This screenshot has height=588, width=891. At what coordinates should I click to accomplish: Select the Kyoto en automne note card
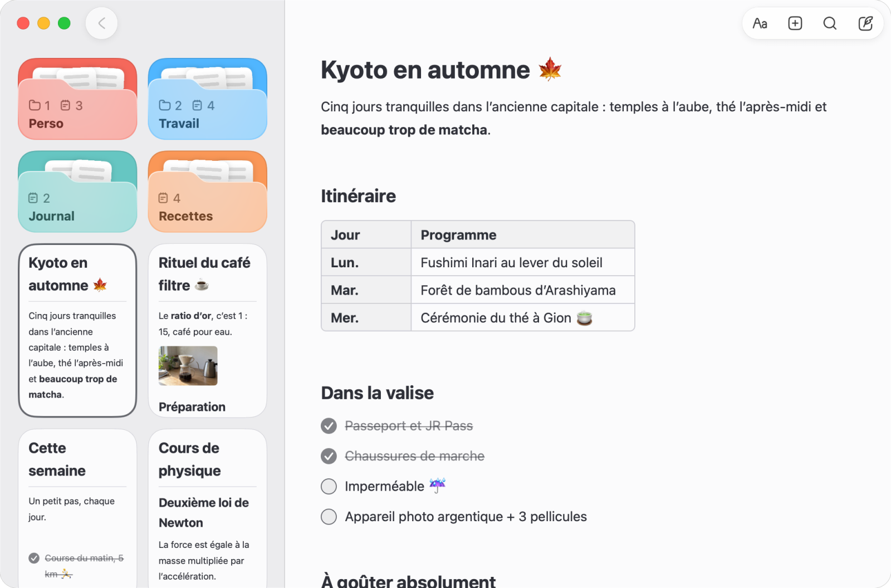pos(77,330)
